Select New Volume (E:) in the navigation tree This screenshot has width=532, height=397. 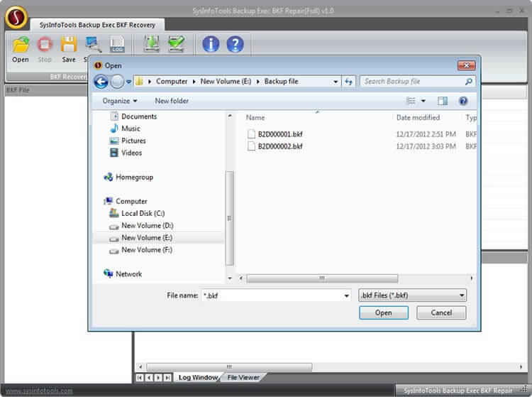tap(140, 238)
